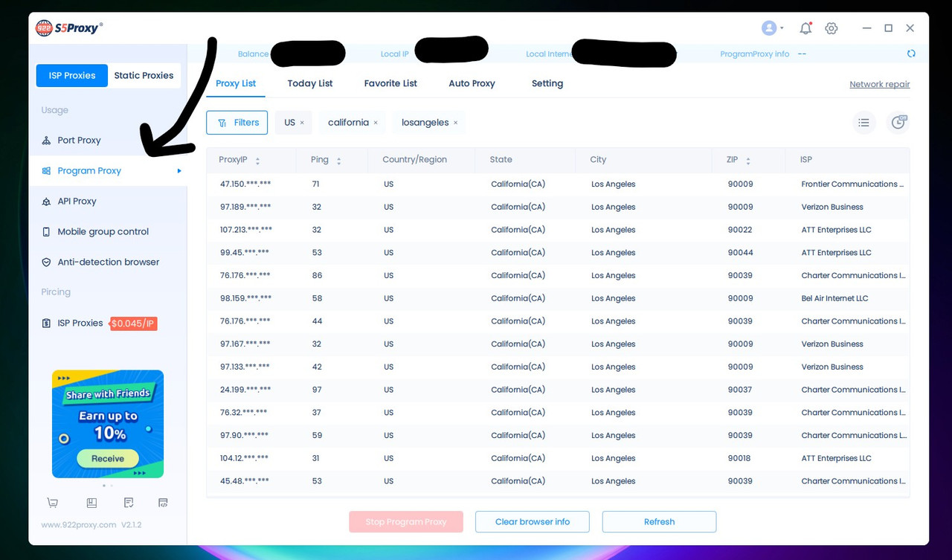
Task: Click Receive on the share banner
Action: (x=108, y=458)
